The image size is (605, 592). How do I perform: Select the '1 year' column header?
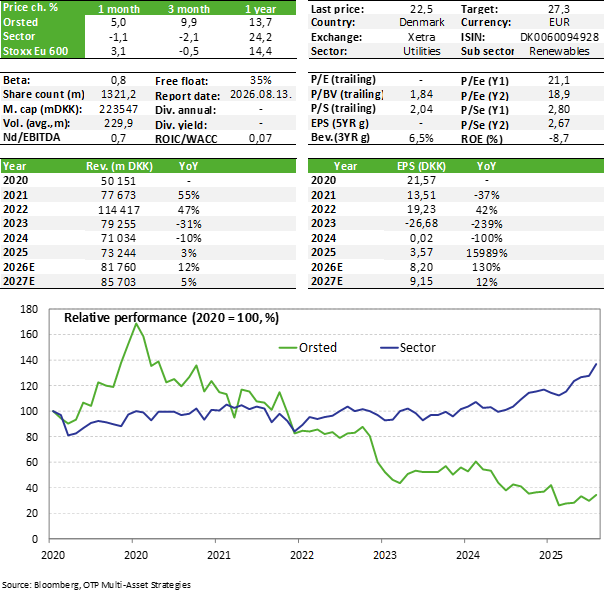point(260,8)
